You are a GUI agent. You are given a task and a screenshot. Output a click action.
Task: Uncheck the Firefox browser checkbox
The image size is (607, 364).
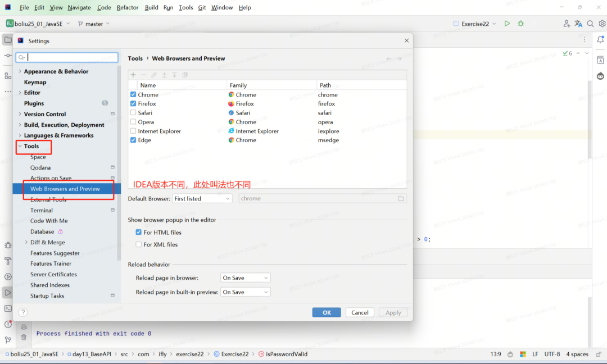133,103
